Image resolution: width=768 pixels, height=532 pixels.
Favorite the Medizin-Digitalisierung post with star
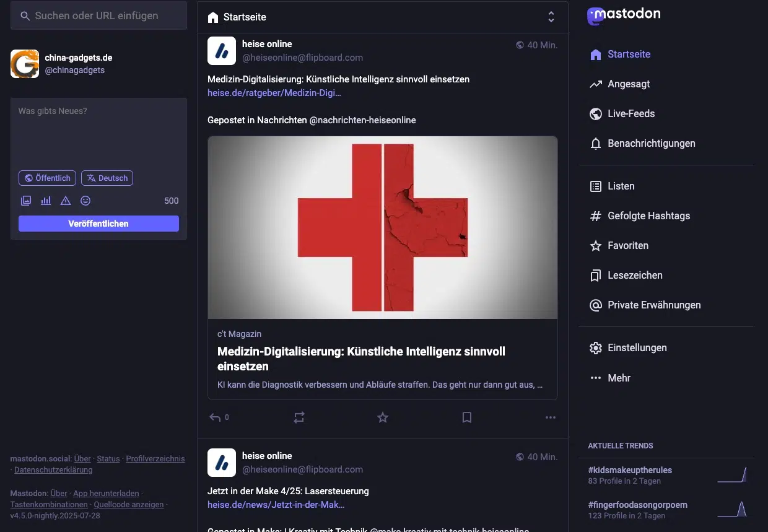point(383,417)
